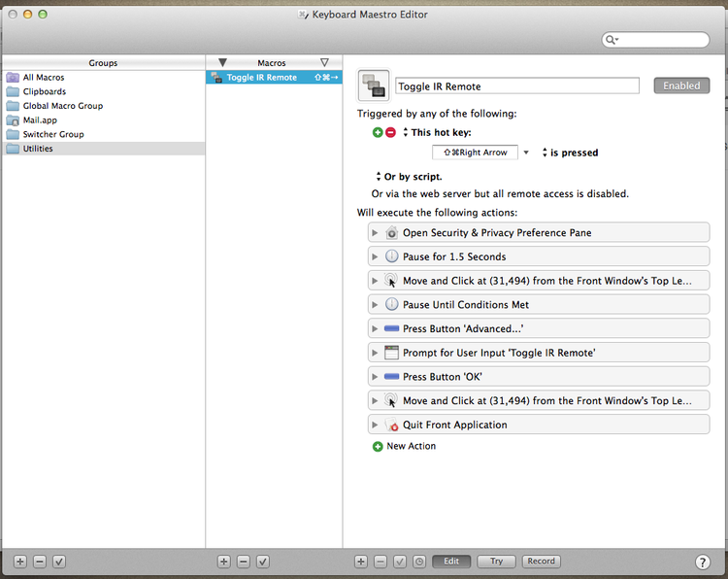The width and height of the screenshot is (728, 579).
Task: Expand Press Button 'OK' action
Action: pyautogui.click(x=375, y=376)
